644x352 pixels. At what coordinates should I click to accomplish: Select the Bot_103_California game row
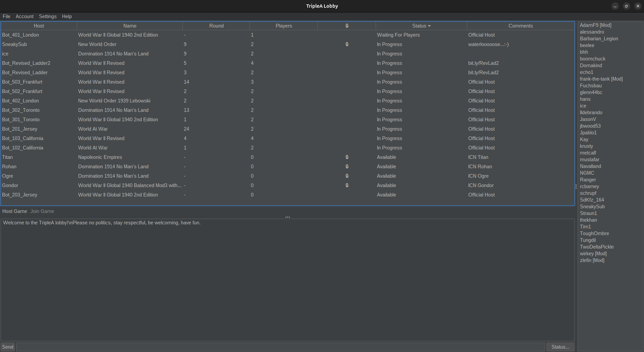[287, 138]
